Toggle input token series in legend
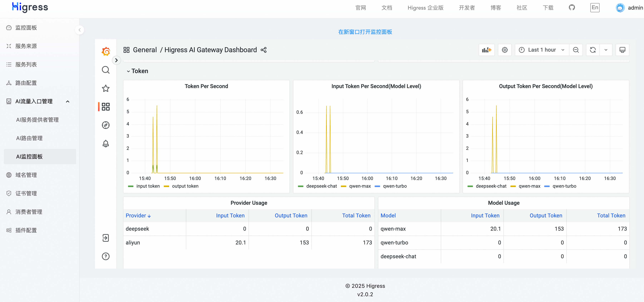This screenshot has height=302, width=644. point(147,186)
